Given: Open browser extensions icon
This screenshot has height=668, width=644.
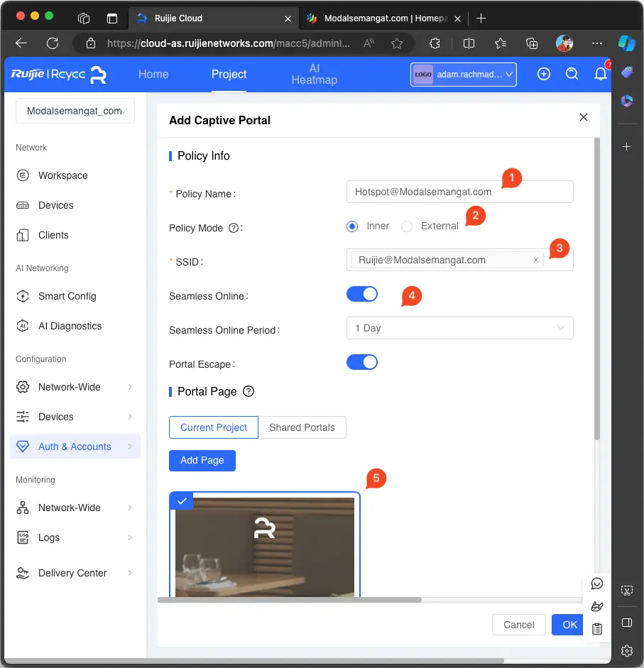Looking at the screenshot, I should point(435,43).
